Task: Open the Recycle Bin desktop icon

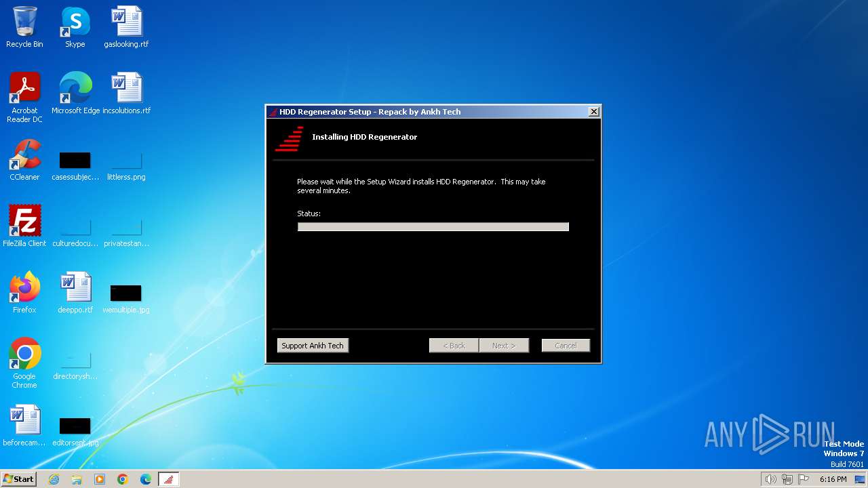Action: tap(24, 27)
